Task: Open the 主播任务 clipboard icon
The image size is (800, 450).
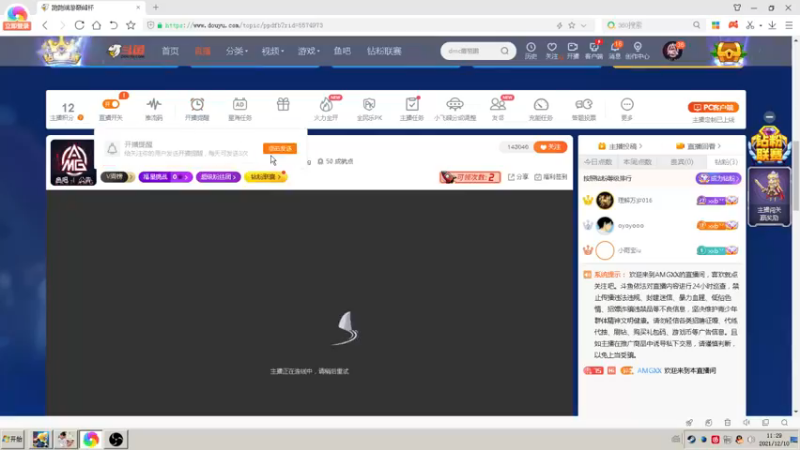Action: [x=412, y=105]
